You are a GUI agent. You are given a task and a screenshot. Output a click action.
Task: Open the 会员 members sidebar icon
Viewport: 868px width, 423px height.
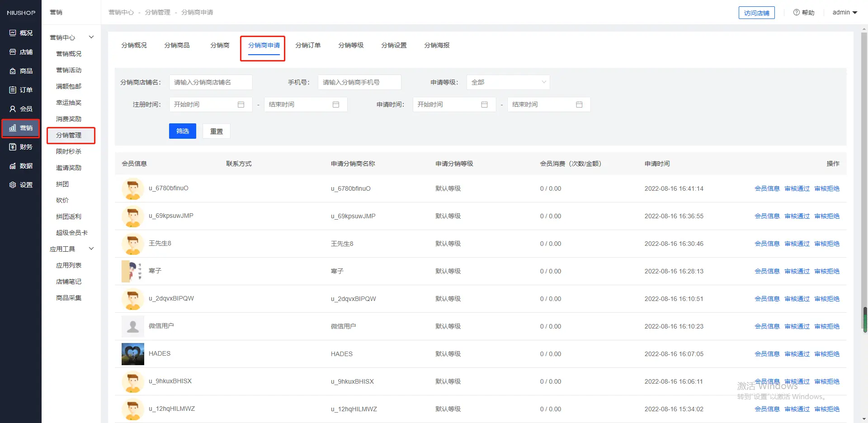(x=13, y=109)
